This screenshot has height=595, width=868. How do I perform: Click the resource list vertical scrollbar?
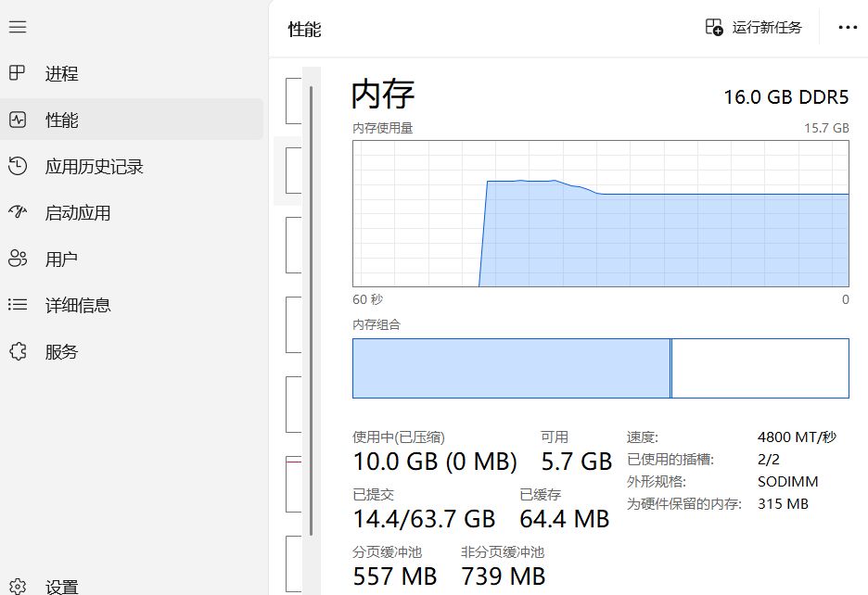(311, 310)
